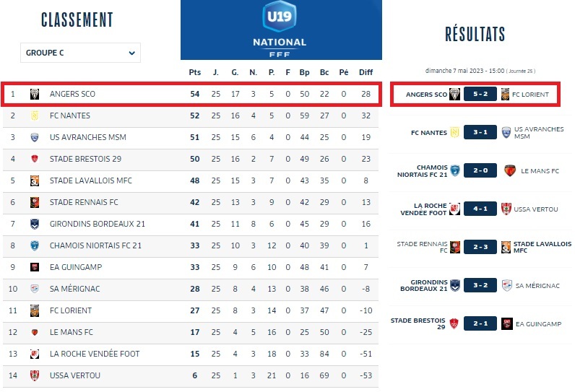The width and height of the screenshot is (575, 392).
Task: Click the Stade Rennais FC crest in standings
Action: 35,202
